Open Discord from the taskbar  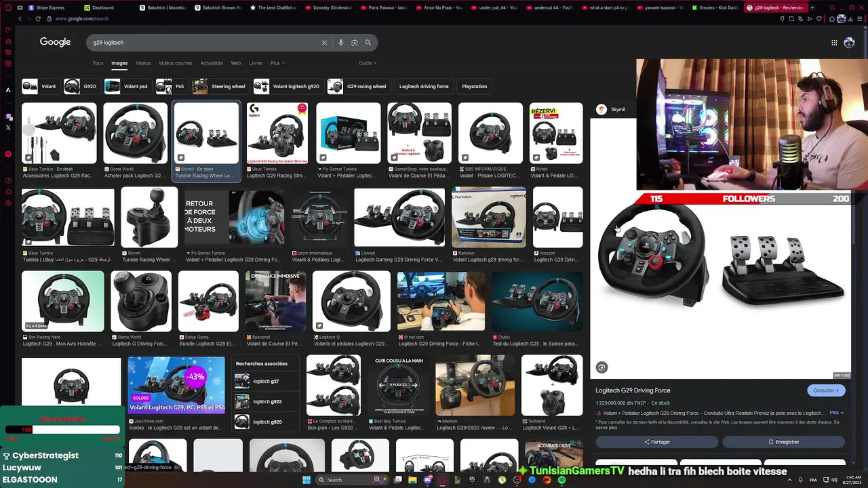coord(427,480)
